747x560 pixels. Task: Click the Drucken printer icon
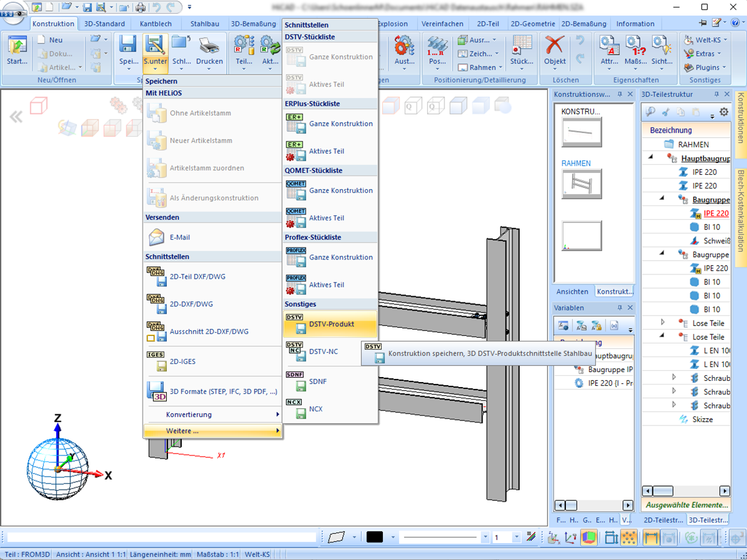pos(209,45)
